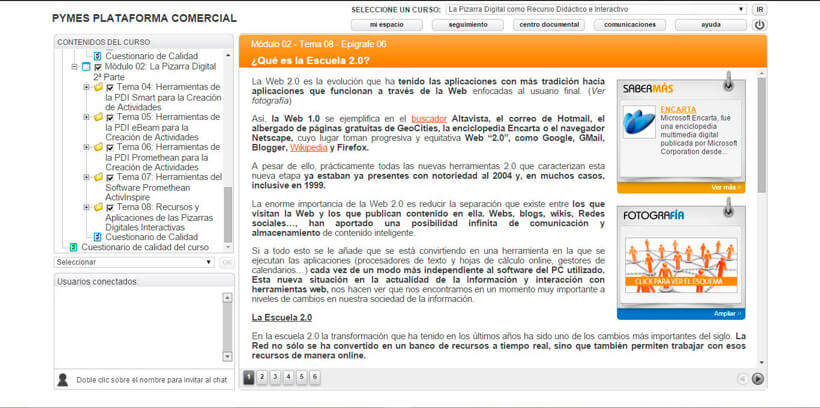Screen dimensions: 820x408
Task: Open the Tema 04 folder icon
Action: [x=98, y=87]
